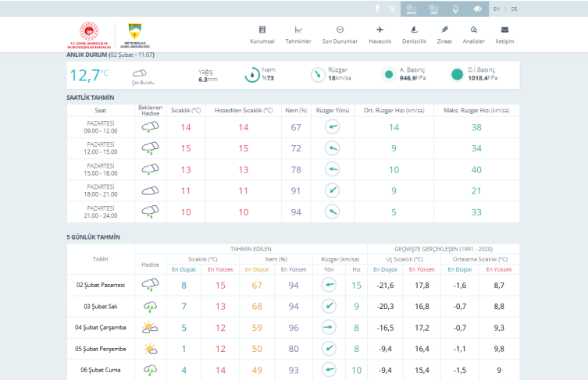Click the 02 Şubat Pazartesi forecast row
This screenshot has width=588, height=380.
click(x=101, y=286)
